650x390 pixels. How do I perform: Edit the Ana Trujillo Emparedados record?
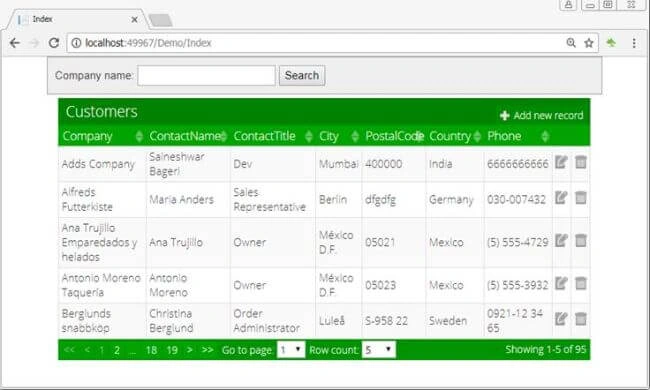561,241
